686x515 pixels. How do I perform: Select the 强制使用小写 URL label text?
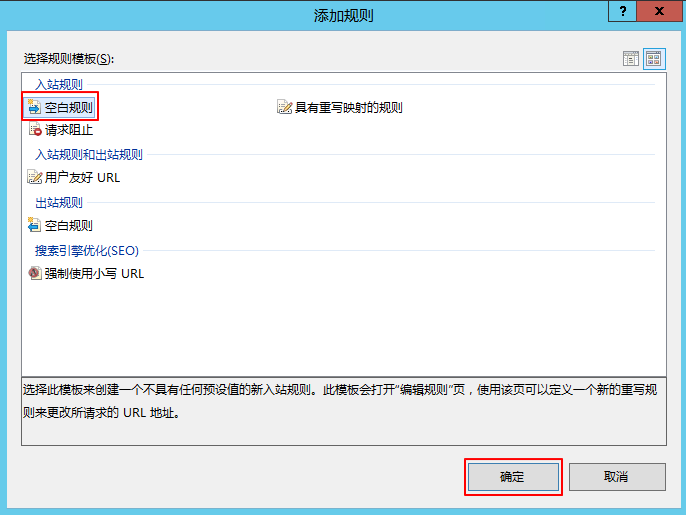click(x=94, y=274)
